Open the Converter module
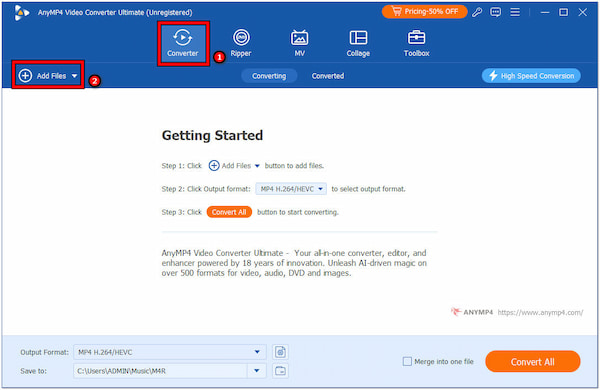Viewport: 600px width, 390px height. 183,43
